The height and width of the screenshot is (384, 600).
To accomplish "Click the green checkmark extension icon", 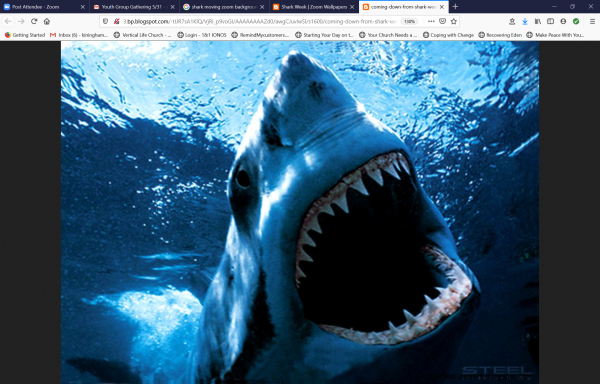I will 576,21.
